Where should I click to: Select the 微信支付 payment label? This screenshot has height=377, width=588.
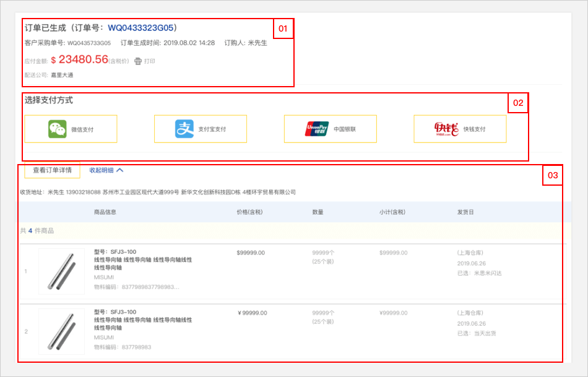point(82,129)
